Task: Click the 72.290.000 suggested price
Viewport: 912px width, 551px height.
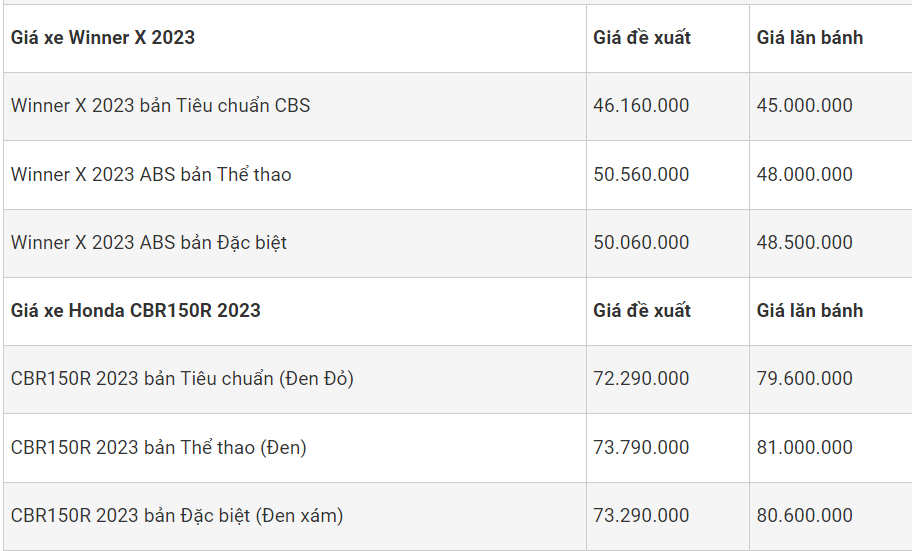Action: click(641, 378)
